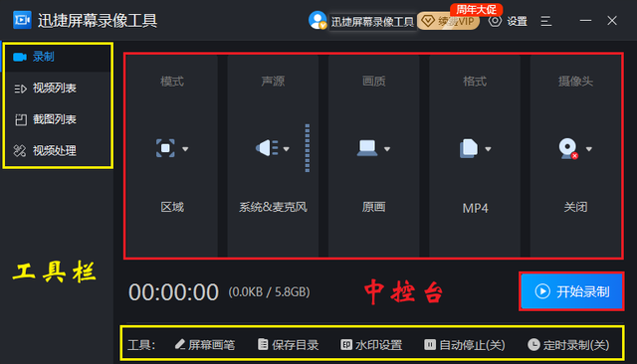Expand the 格式 dropdown arrow
The height and width of the screenshot is (364, 637).
(x=488, y=149)
